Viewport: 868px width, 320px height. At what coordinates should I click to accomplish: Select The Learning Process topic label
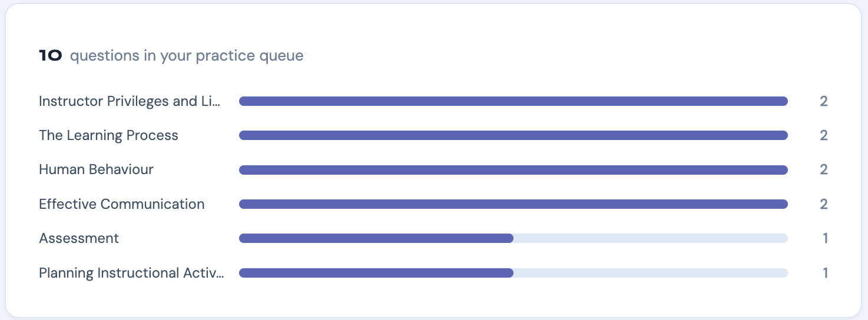coord(108,135)
